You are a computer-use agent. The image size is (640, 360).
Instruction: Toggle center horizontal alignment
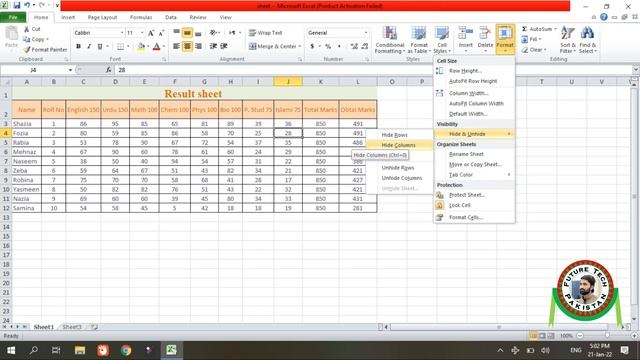[187, 46]
